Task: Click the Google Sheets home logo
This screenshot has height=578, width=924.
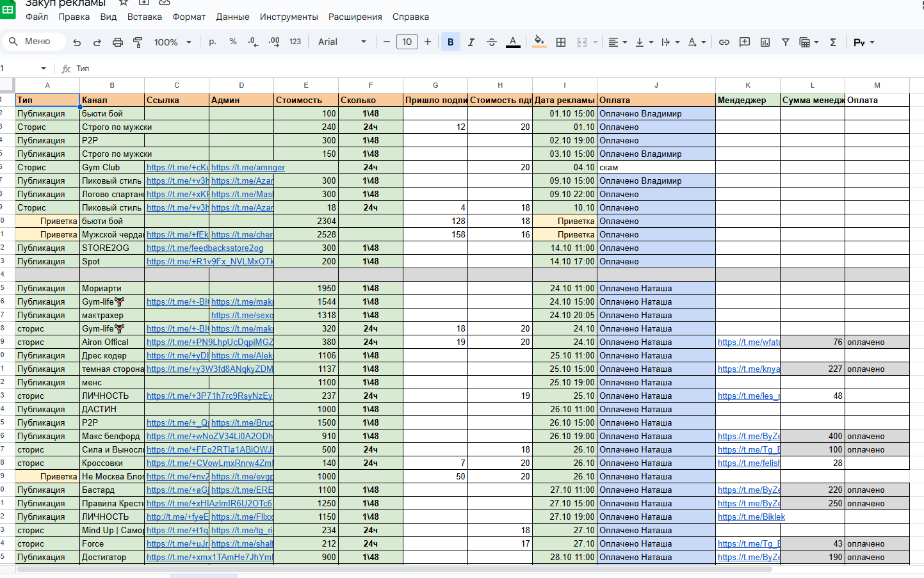Action: (x=8, y=10)
